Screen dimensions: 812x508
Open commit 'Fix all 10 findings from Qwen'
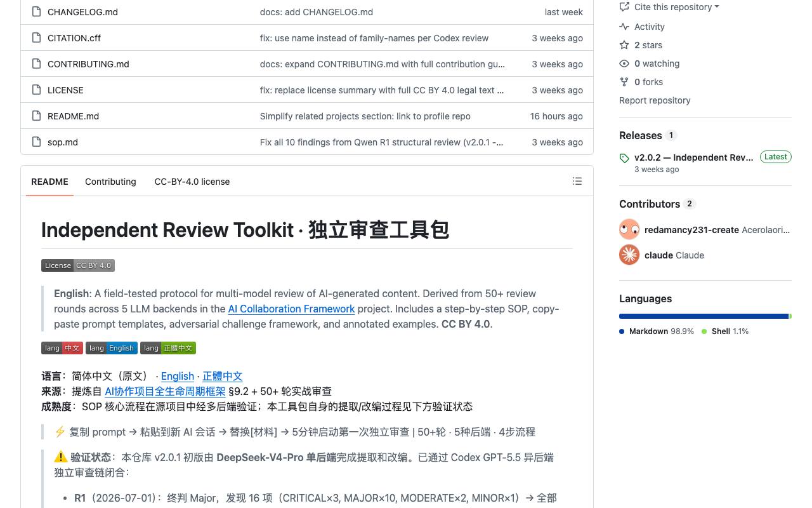coord(382,142)
